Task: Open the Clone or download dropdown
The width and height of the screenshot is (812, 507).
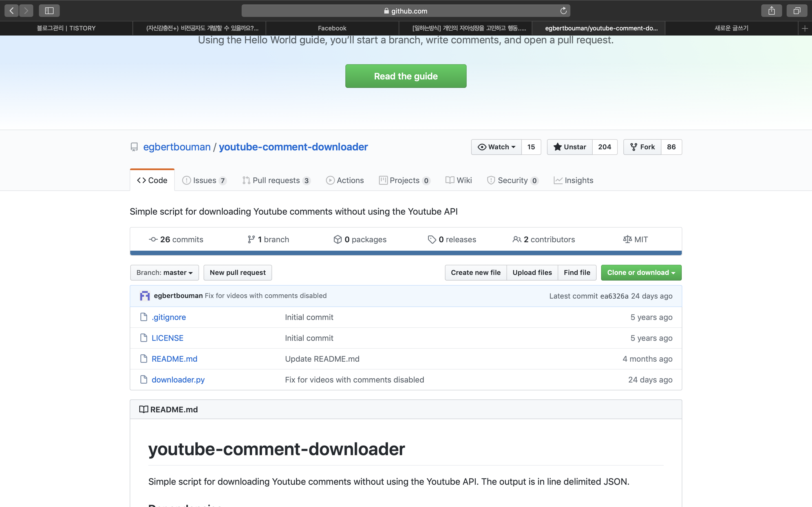Action: (x=641, y=273)
